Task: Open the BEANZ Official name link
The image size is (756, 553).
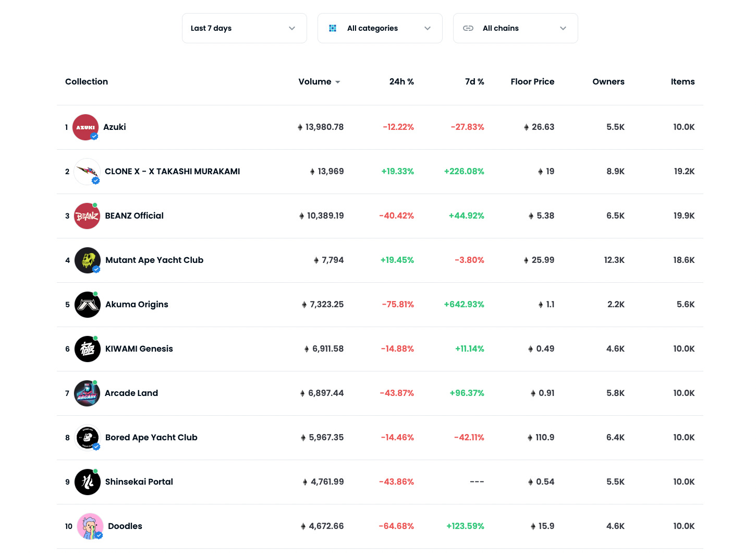Action: [135, 216]
